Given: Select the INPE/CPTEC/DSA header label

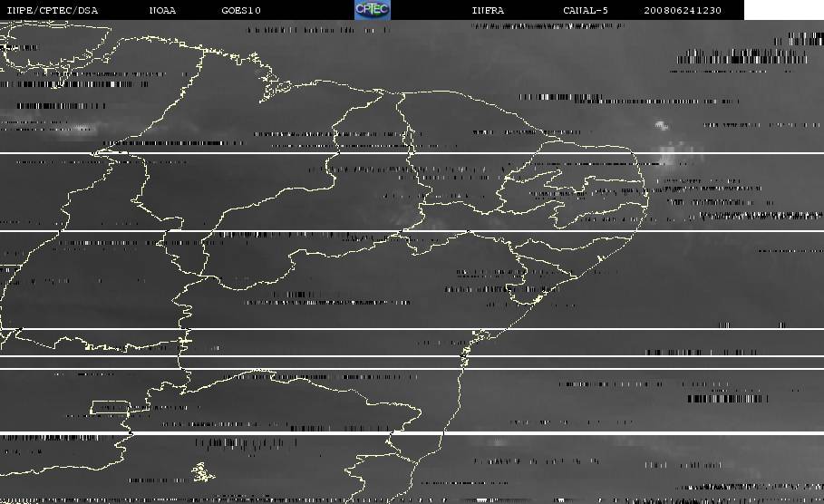Looking at the screenshot, I should [52, 11].
